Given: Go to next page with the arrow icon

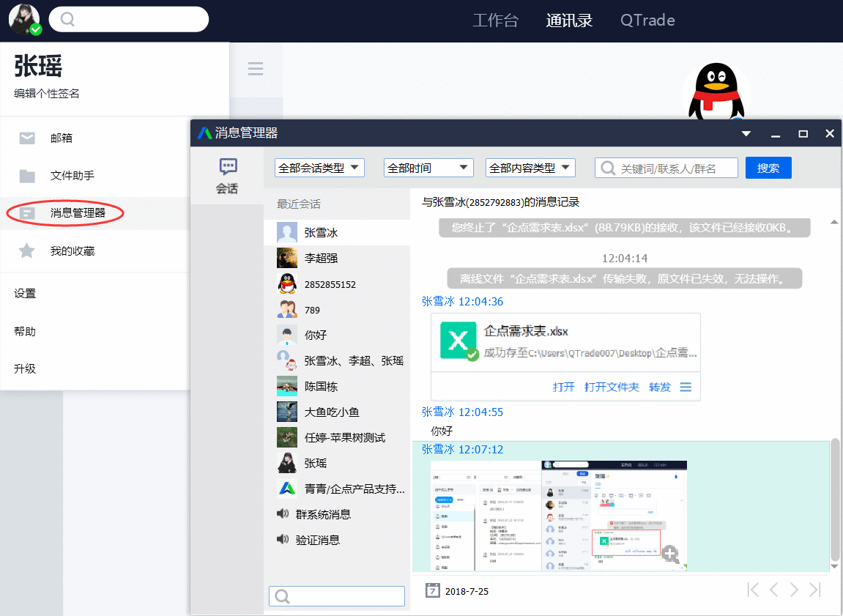Looking at the screenshot, I should [x=794, y=589].
